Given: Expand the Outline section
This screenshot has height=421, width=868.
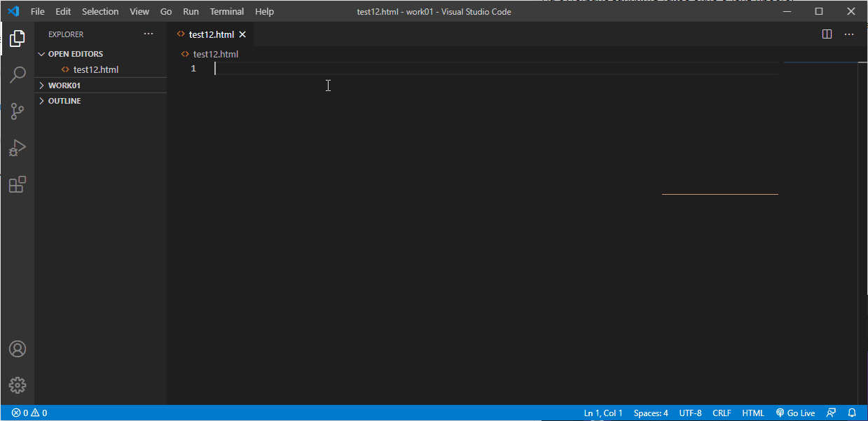Looking at the screenshot, I should (x=64, y=101).
